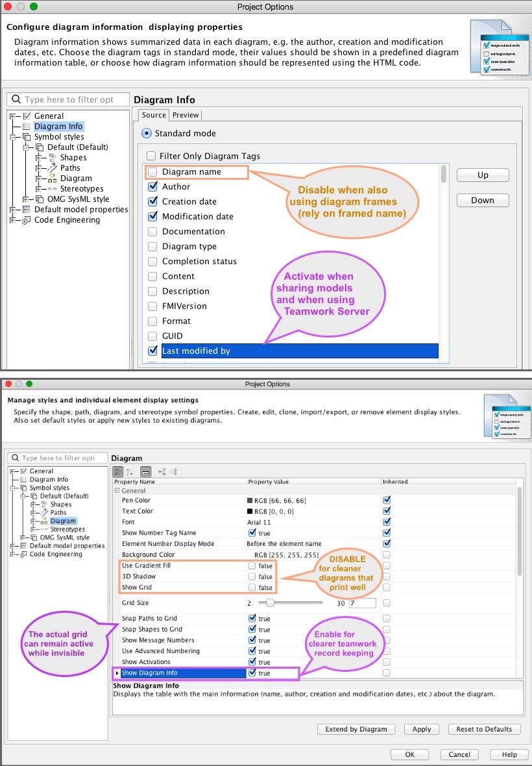Image resolution: width=532 pixels, height=766 pixels.
Task: Select the Paths icon in upper tree
Action: 52,168
